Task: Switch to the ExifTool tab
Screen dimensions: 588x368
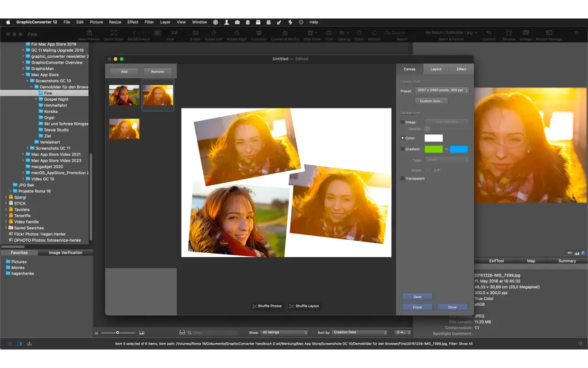Action: click(497, 261)
